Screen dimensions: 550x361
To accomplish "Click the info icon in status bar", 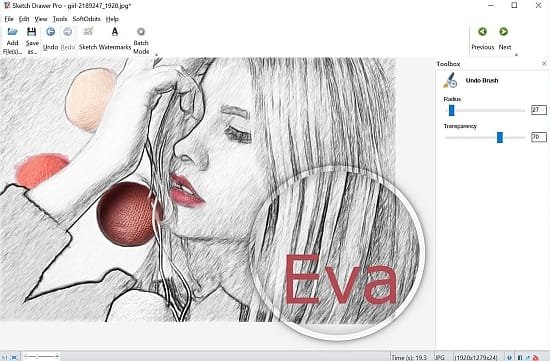I will [509, 357].
